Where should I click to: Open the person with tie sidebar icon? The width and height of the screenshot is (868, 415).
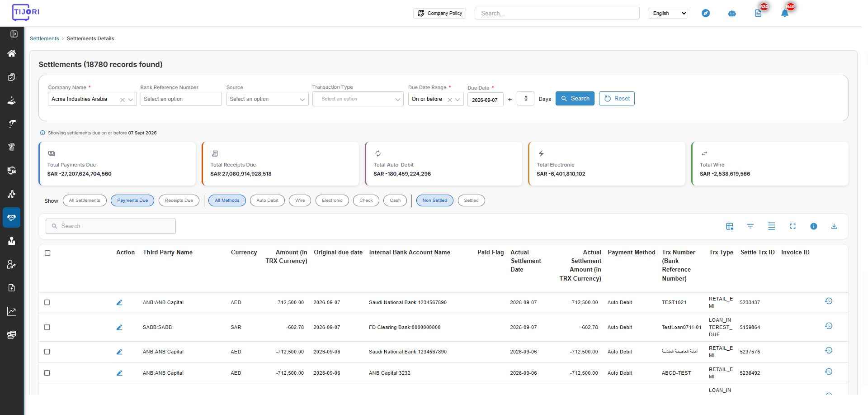click(12, 241)
